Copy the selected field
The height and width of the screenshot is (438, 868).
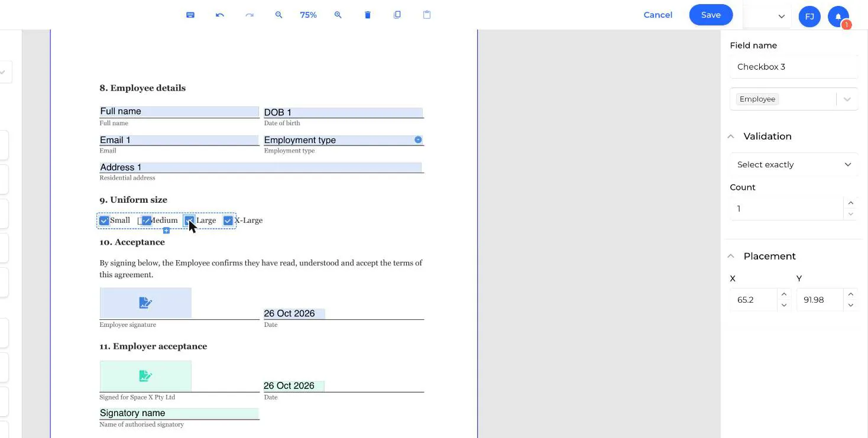[397, 15]
